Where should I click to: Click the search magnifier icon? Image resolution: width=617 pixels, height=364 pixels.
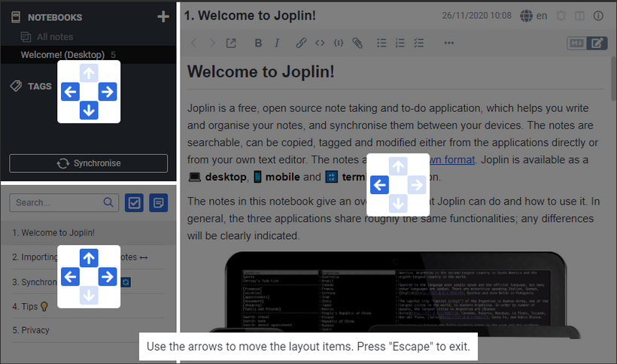click(x=108, y=202)
